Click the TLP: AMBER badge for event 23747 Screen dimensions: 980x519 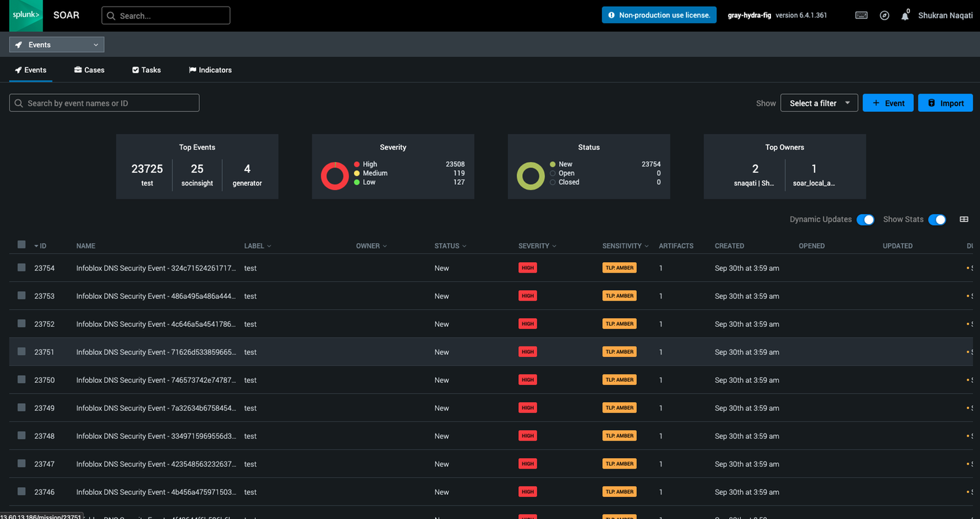[x=619, y=464]
